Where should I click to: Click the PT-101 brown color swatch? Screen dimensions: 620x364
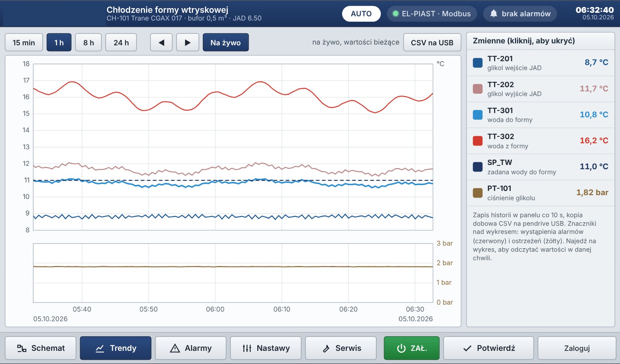point(478,193)
